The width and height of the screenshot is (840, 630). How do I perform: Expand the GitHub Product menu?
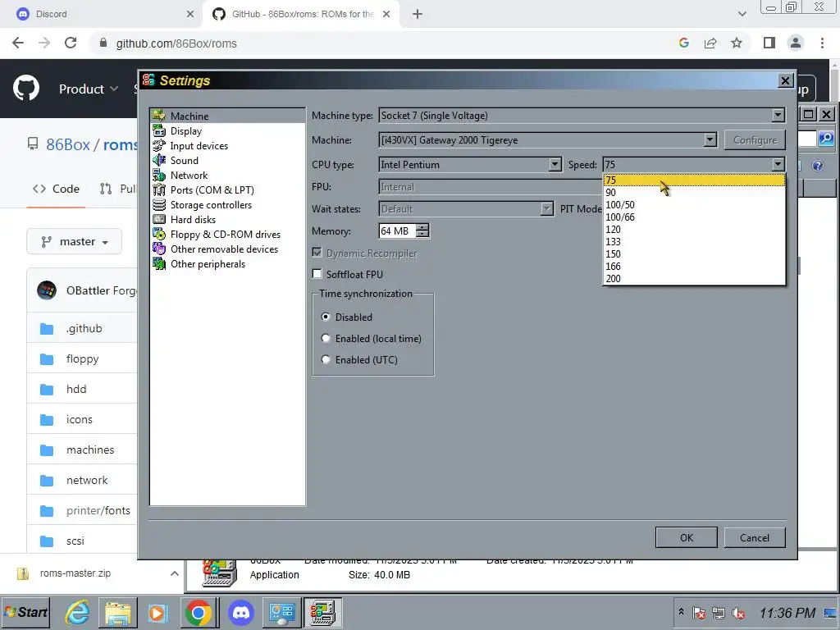(x=89, y=89)
